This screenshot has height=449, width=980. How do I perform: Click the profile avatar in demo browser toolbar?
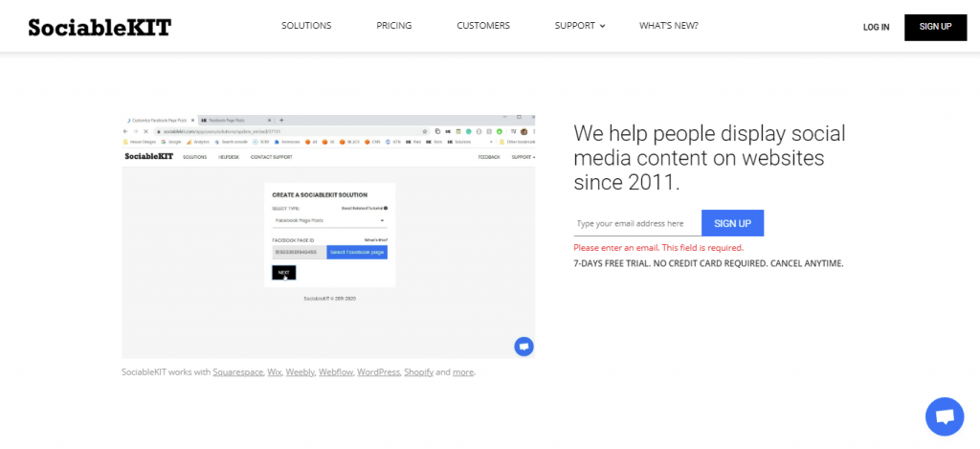(x=523, y=132)
